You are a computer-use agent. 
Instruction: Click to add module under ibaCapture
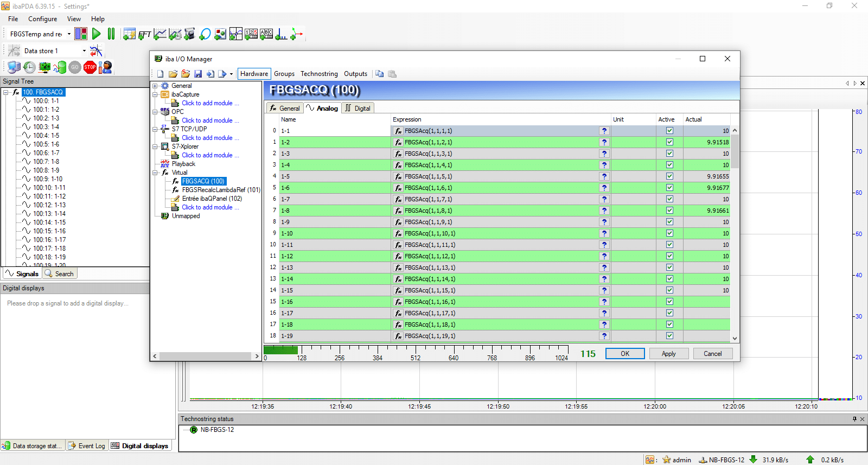pos(210,103)
